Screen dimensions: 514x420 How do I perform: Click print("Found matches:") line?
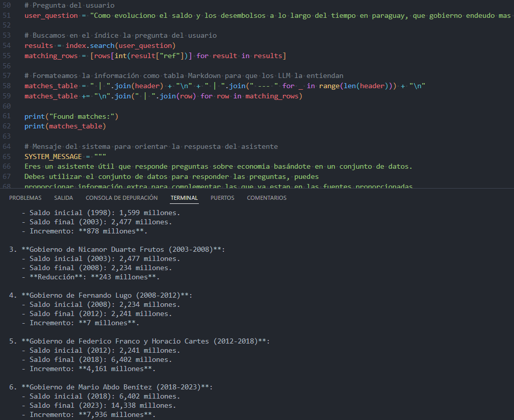coord(71,116)
